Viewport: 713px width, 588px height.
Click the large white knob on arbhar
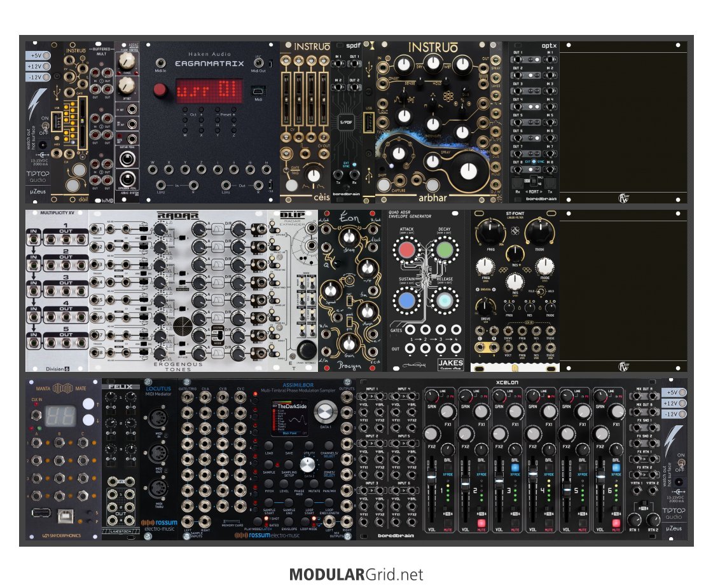(x=468, y=171)
